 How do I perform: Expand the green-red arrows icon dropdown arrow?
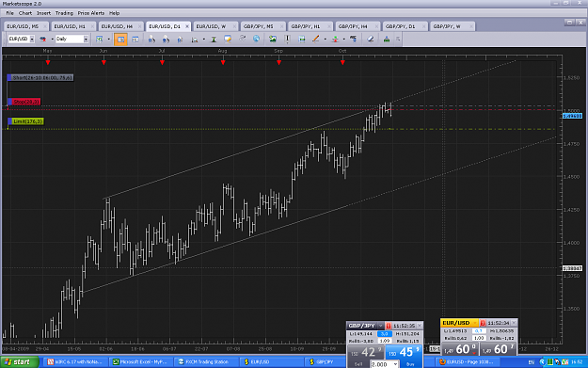pos(344,39)
